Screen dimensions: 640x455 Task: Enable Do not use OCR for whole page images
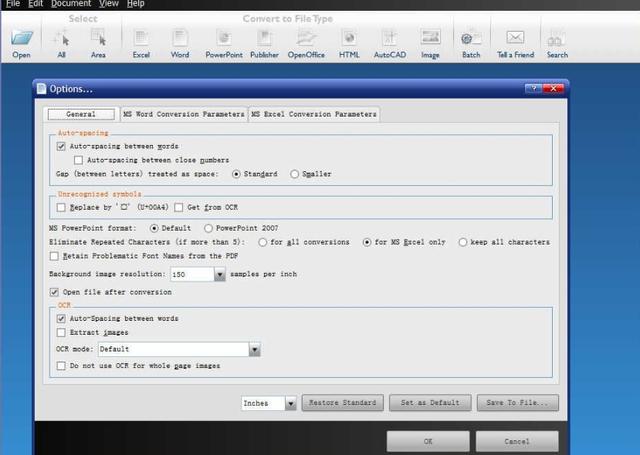coord(61,366)
